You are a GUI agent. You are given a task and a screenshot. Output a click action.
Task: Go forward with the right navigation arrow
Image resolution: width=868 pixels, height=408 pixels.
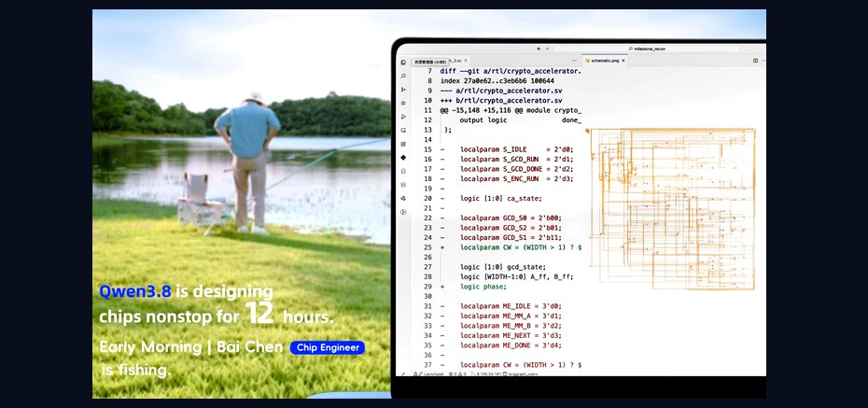(x=547, y=49)
